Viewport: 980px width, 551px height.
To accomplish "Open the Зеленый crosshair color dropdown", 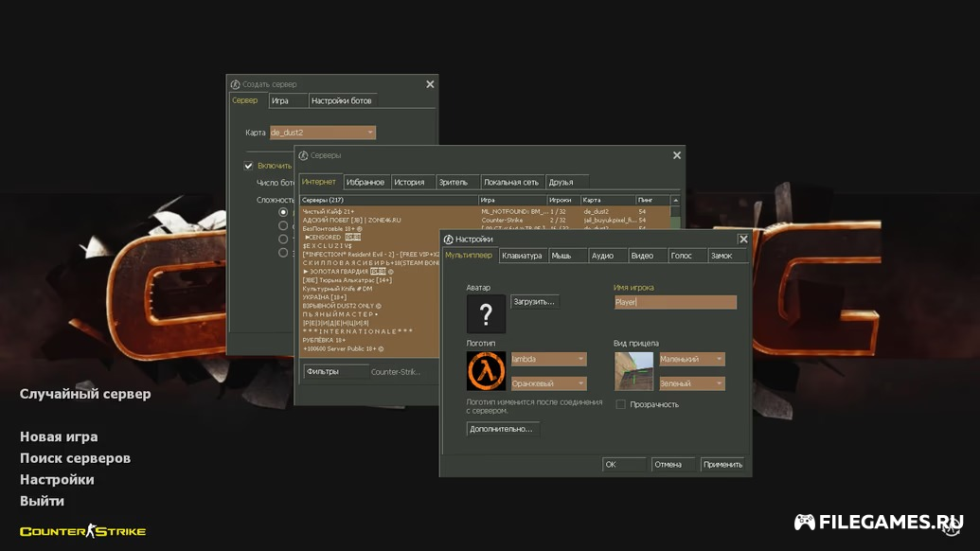I will tap(692, 382).
